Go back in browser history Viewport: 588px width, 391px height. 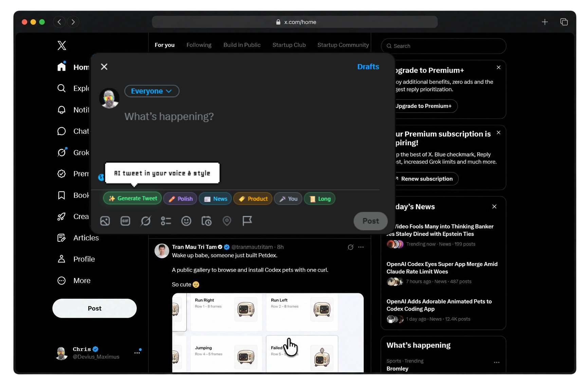point(59,22)
